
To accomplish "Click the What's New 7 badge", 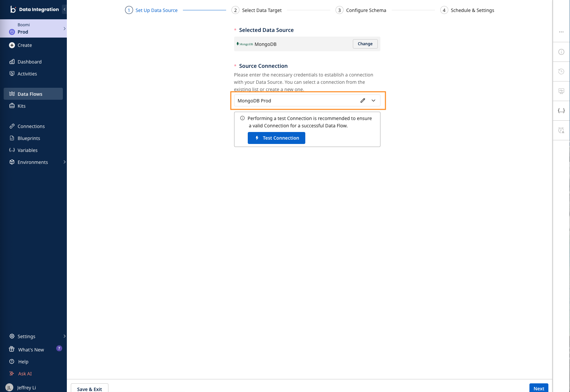I will pos(59,348).
